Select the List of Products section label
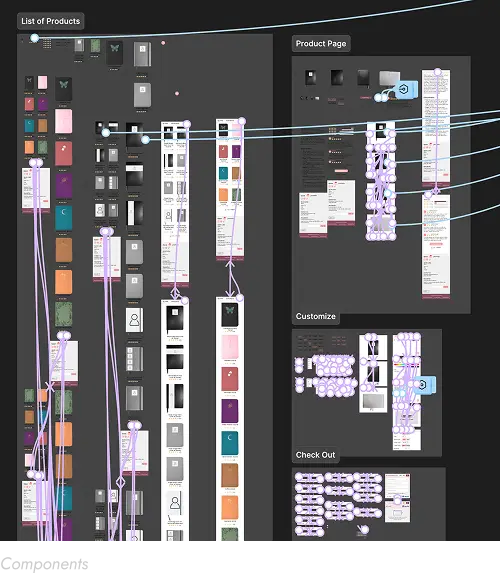The image size is (500, 577). [x=51, y=21]
